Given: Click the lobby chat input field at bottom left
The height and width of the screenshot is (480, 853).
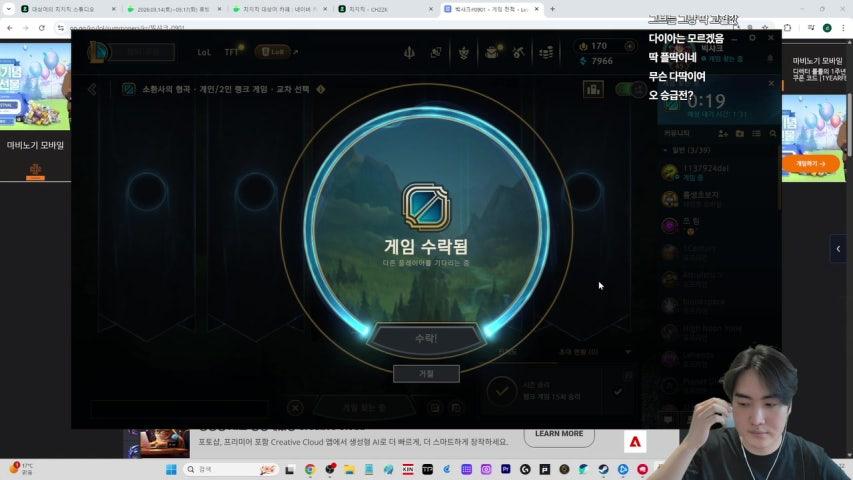Looking at the screenshot, I should tap(180, 409).
